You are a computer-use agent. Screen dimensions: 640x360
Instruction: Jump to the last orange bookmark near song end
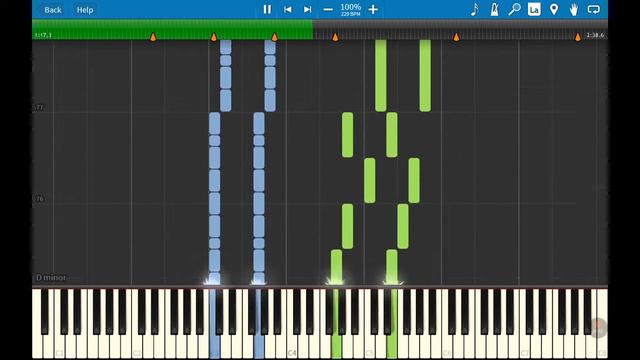578,37
